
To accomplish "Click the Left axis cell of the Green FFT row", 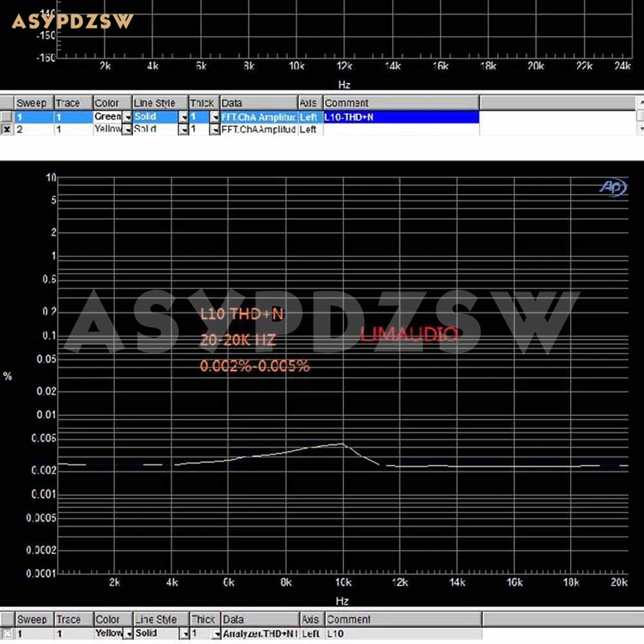I will [310, 117].
